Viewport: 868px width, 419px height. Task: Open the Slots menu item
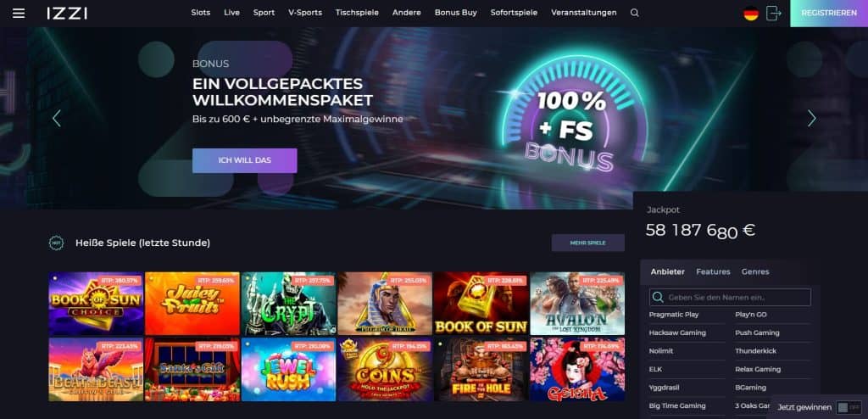pyautogui.click(x=200, y=13)
